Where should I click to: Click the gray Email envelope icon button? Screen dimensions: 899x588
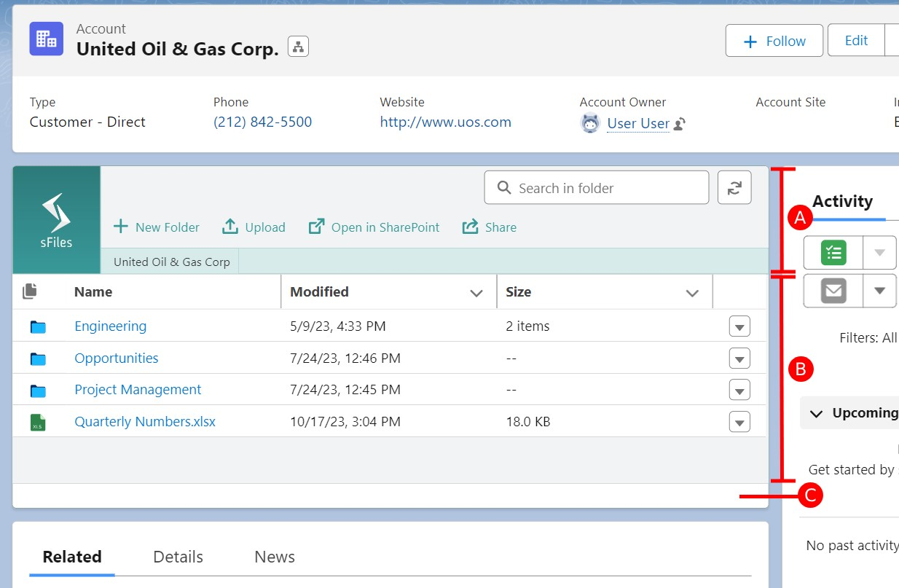tap(833, 291)
